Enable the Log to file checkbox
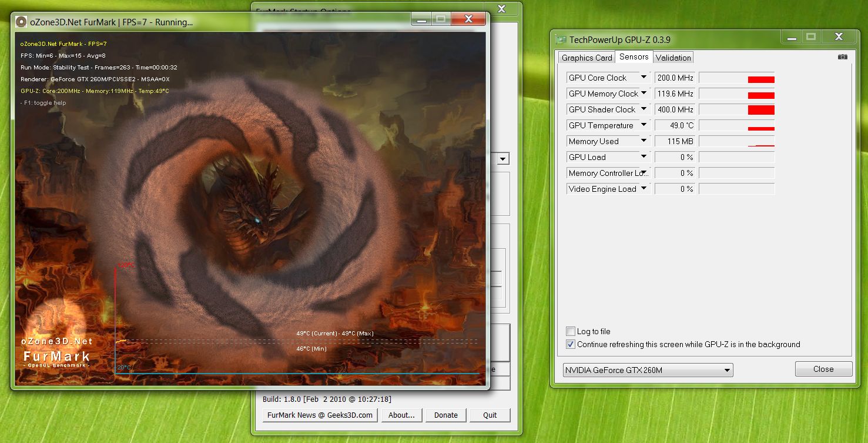The height and width of the screenshot is (443, 868). [x=570, y=331]
